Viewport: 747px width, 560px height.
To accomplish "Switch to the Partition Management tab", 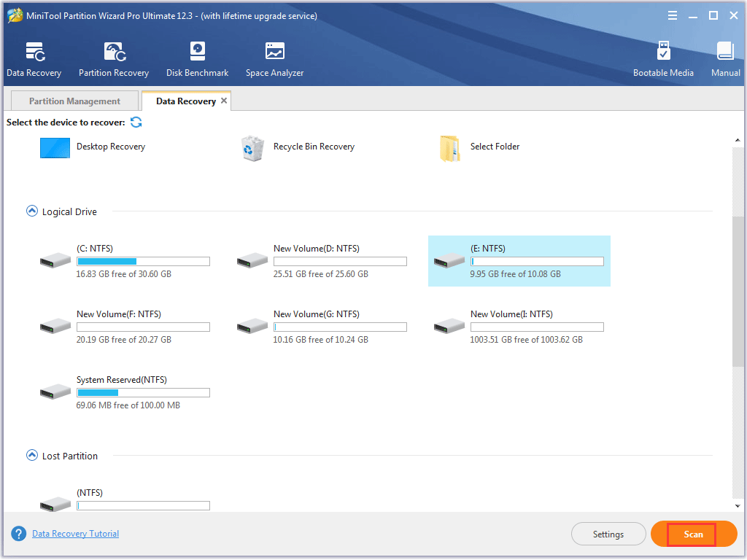I will pyautogui.click(x=75, y=101).
